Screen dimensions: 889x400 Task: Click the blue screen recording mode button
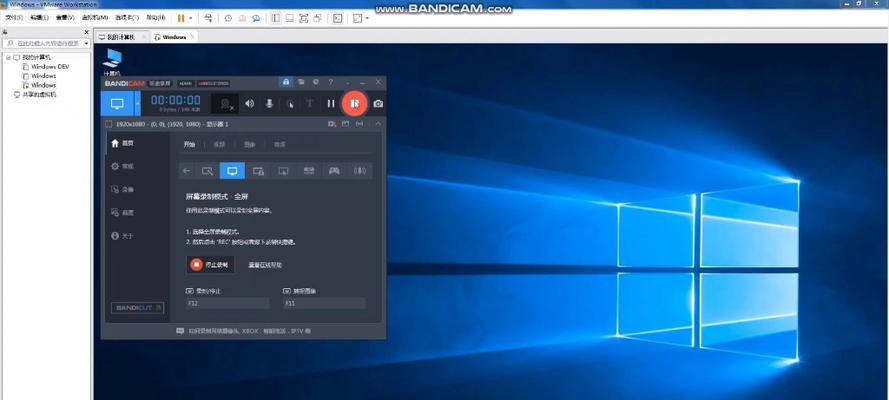pyautogui.click(x=117, y=104)
